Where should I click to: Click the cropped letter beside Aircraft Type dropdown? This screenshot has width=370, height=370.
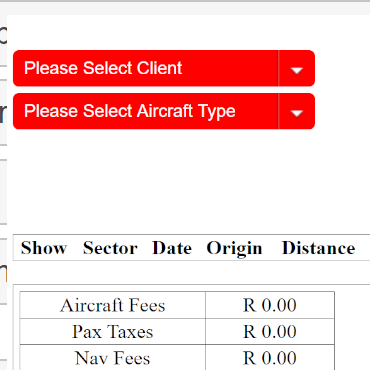tap(3, 113)
